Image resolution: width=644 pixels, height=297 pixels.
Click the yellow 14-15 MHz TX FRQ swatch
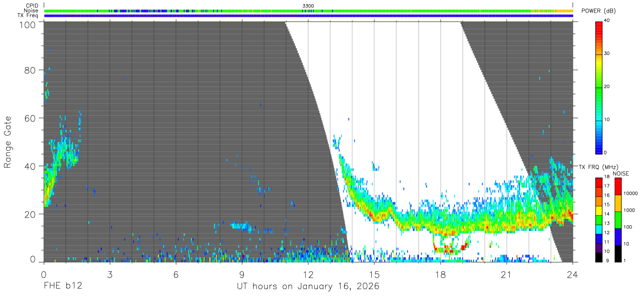[598, 210]
